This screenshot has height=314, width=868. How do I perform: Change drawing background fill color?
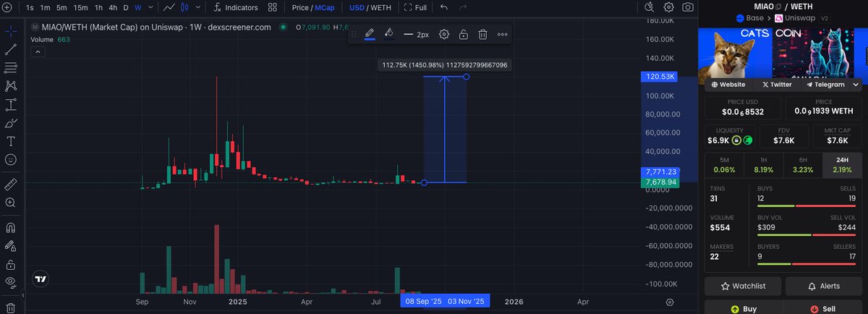[388, 33]
